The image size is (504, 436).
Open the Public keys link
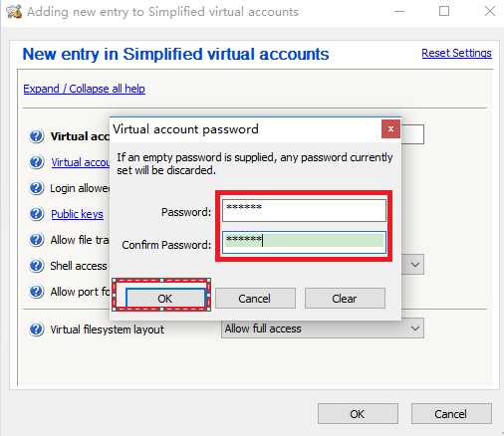click(x=77, y=214)
